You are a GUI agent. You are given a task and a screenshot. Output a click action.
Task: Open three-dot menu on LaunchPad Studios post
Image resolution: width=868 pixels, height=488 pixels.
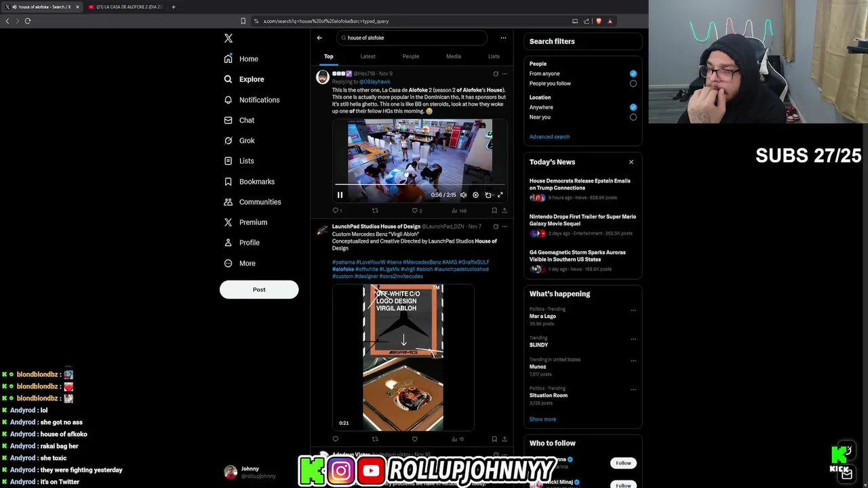(x=505, y=226)
